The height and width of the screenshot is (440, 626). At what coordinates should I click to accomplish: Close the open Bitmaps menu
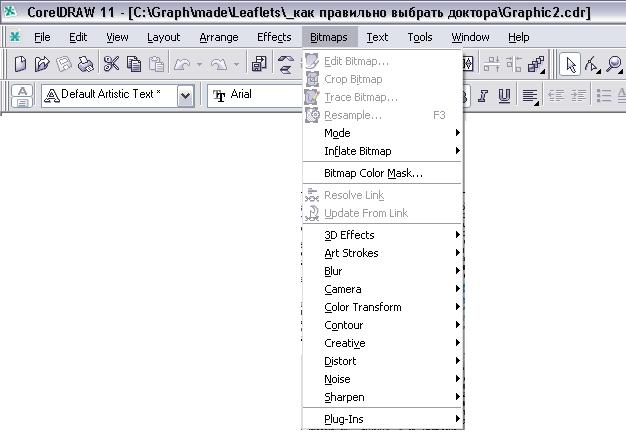pyautogui.click(x=329, y=37)
